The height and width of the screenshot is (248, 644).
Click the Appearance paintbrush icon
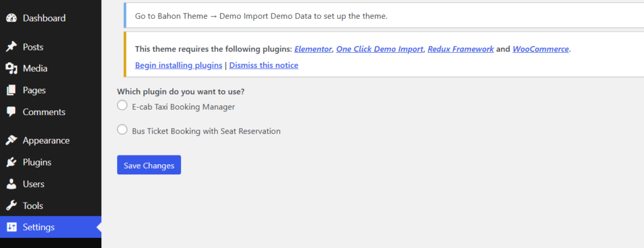[x=11, y=140]
